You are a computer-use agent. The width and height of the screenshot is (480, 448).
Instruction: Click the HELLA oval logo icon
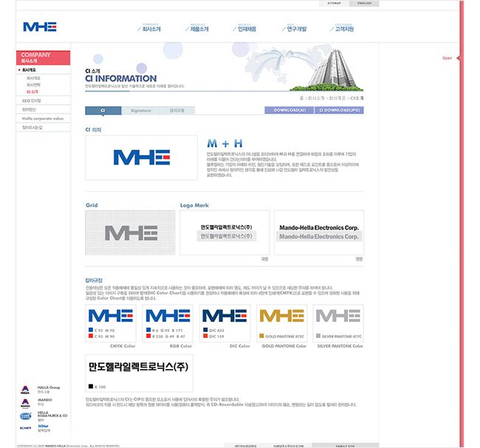[25, 416]
